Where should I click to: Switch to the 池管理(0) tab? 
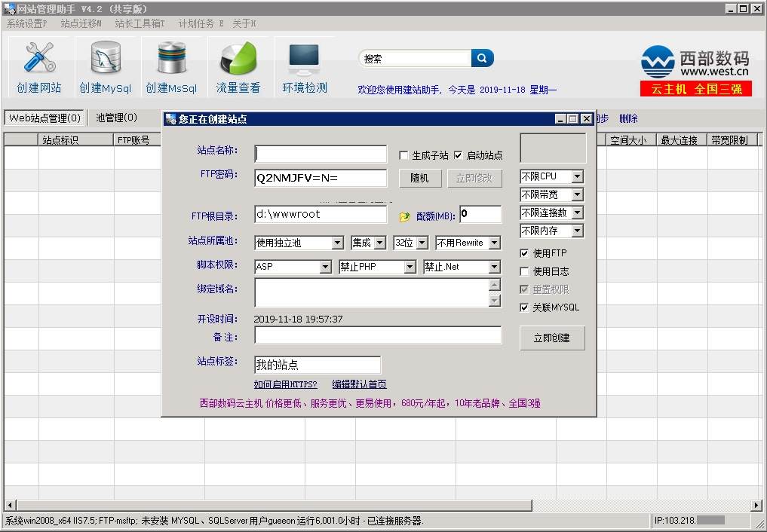pos(116,118)
